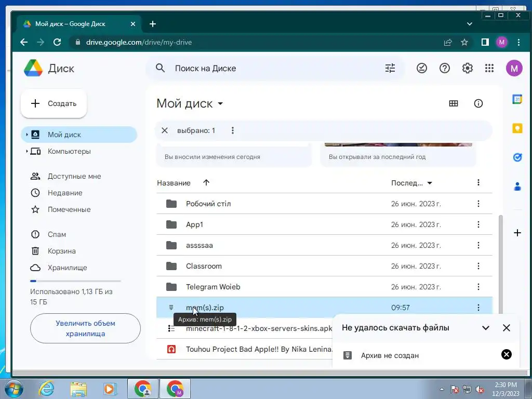Get add-ons plus icon
This screenshot has height=399, width=532.
pos(517,233)
